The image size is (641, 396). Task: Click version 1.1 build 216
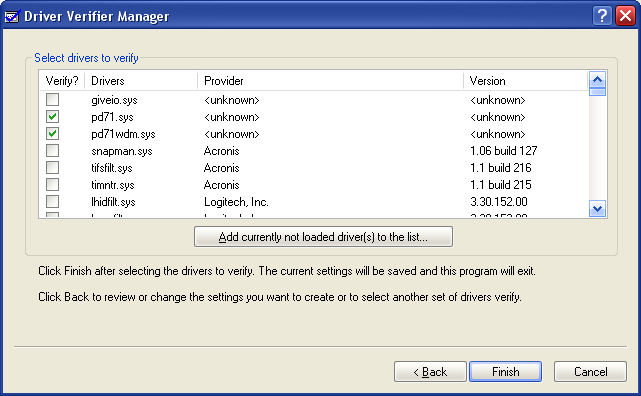tap(500, 168)
